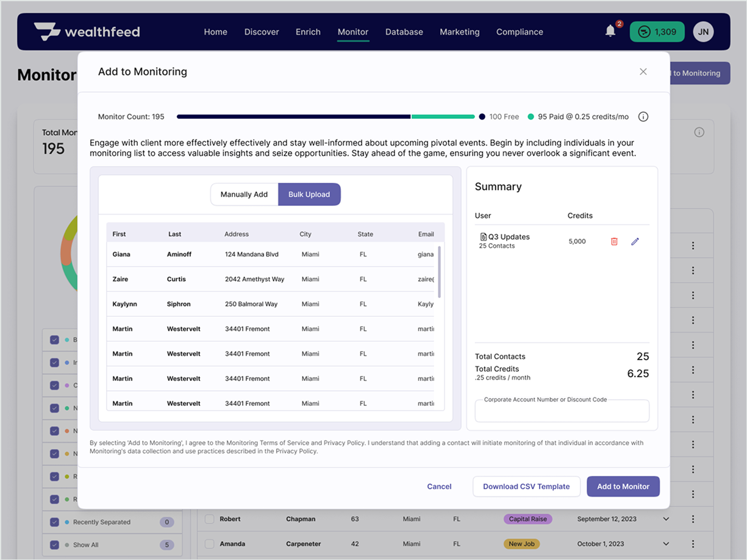Open the Discover menu item

pyautogui.click(x=262, y=32)
